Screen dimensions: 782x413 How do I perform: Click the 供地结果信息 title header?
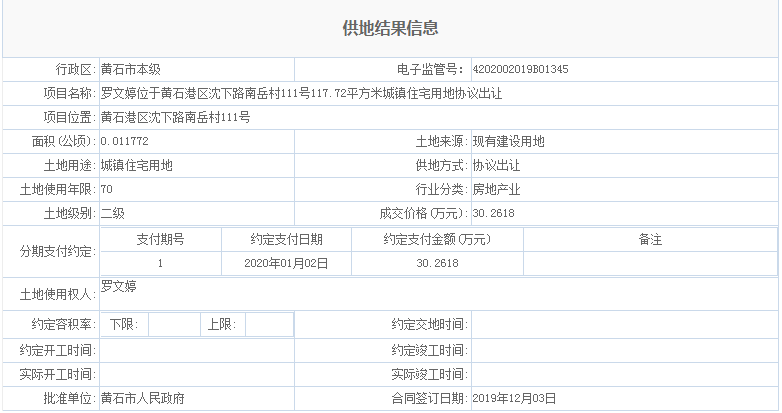coord(390,29)
